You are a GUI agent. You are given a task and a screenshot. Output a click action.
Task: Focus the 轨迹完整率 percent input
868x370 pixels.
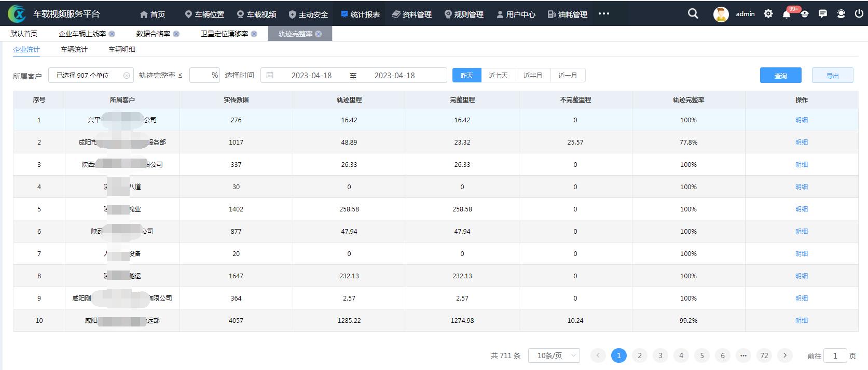click(204, 75)
